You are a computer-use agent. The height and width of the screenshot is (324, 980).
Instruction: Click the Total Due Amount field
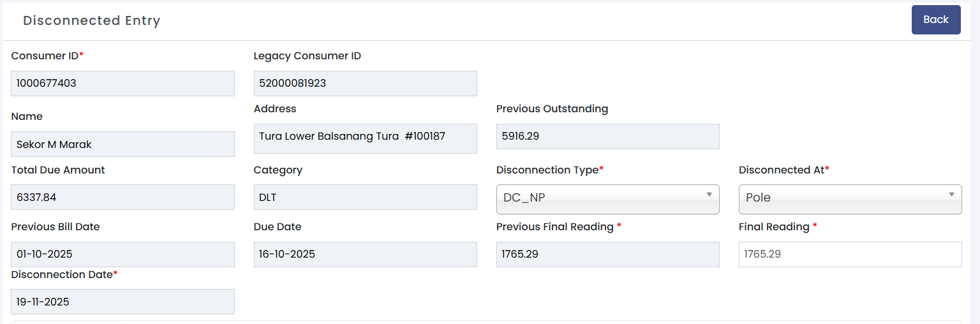pos(122,197)
